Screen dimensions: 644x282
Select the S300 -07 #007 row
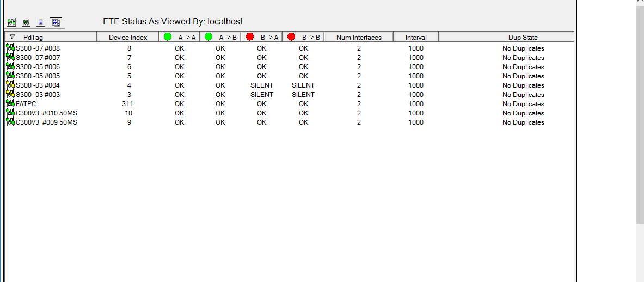[290, 58]
